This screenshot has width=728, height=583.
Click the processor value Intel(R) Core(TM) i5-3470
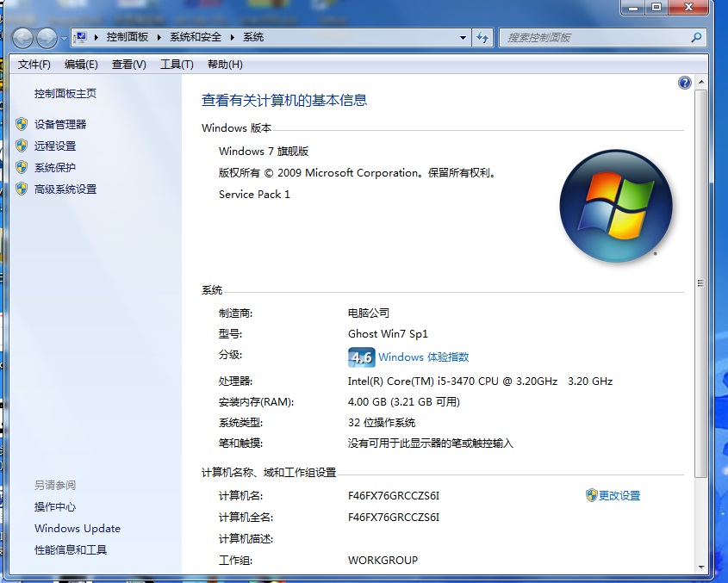tap(480, 381)
